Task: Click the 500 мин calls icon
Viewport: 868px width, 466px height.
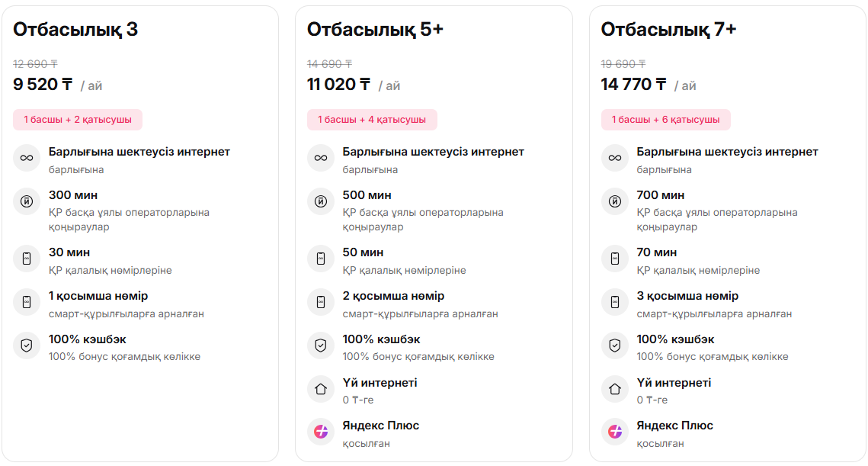Action: pos(321,202)
